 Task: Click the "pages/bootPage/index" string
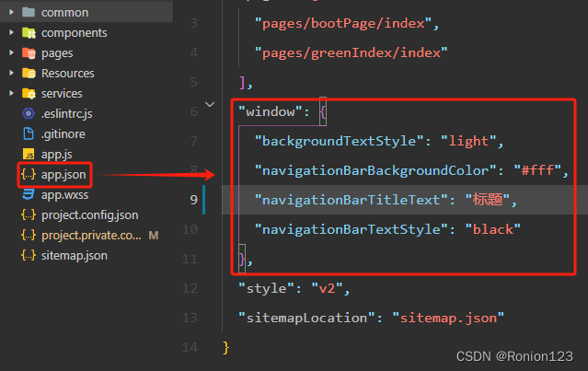(342, 24)
